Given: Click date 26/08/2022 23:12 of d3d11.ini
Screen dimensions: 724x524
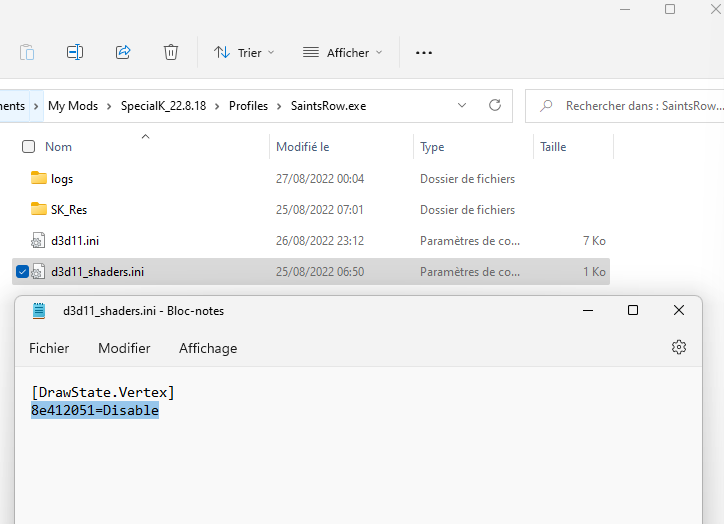Looking at the screenshot, I should pyautogui.click(x=320, y=241).
